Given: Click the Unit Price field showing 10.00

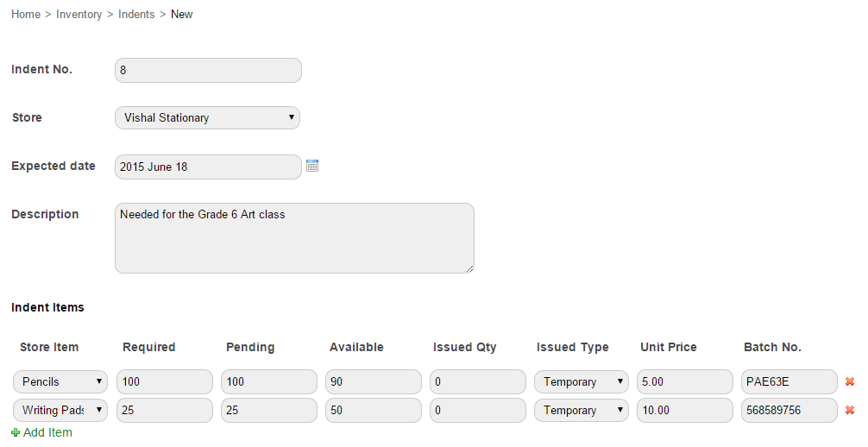Looking at the screenshot, I should click(x=685, y=410).
